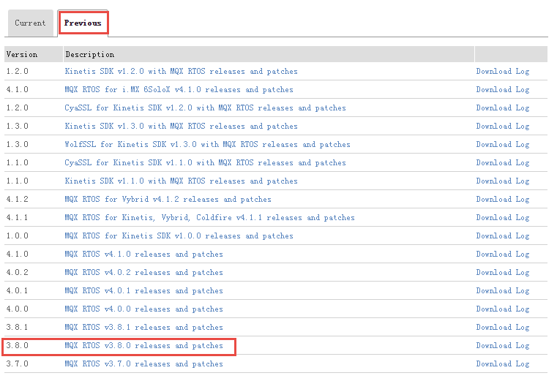557x392 pixels.
Task: Select version cell 3.8.1
Action: click(17, 328)
